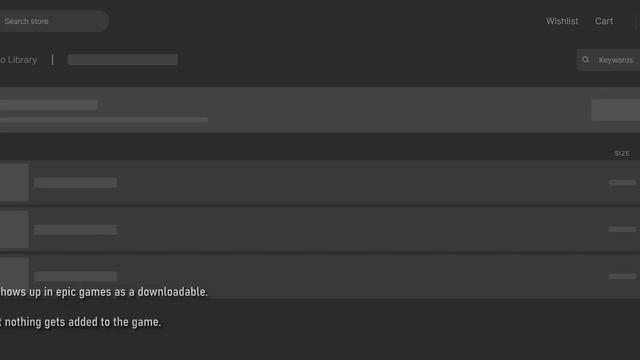Click the second row's loading title bar
Viewport: 640px width, 360px height.
point(76,229)
